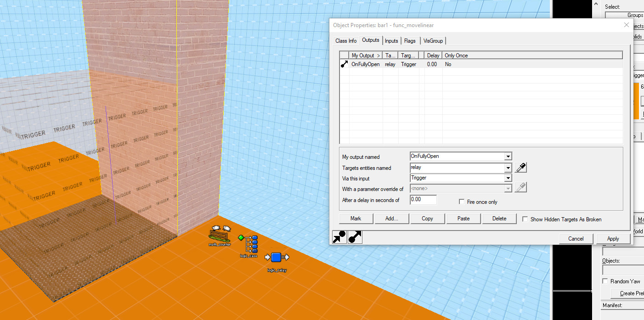Open the Via this input dropdown
The image size is (644, 320).
click(508, 178)
